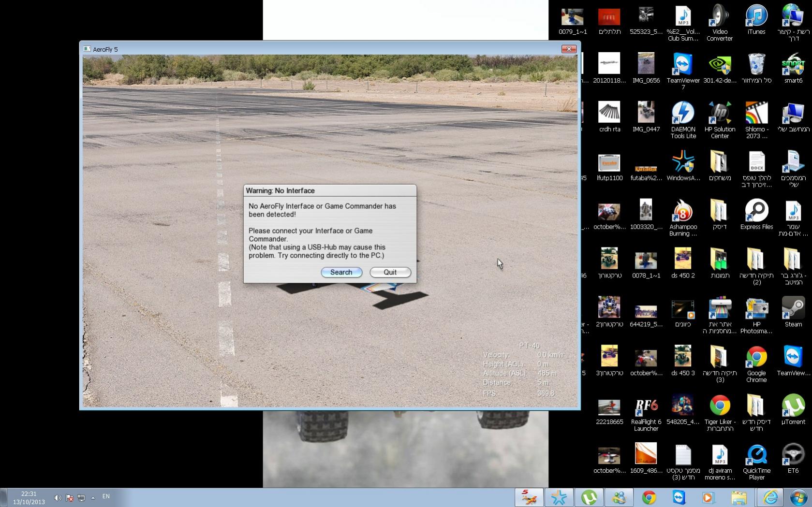812x507 pixels.
Task: Select 301.42-de NVIDIA driver icon
Action: pyautogui.click(x=720, y=68)
